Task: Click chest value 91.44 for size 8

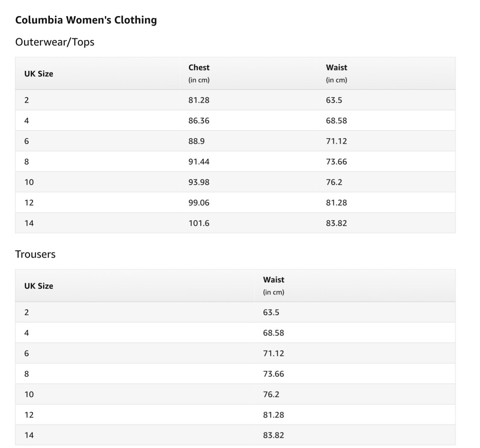Action: [x=199, y=162]
